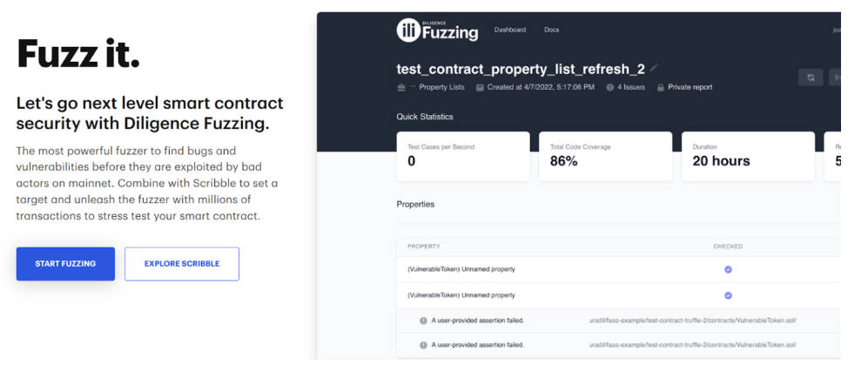Click the Start Fuzzing button
Image resolution: width=868 pixels, height=372 pixels.
[x=65, y=264]
